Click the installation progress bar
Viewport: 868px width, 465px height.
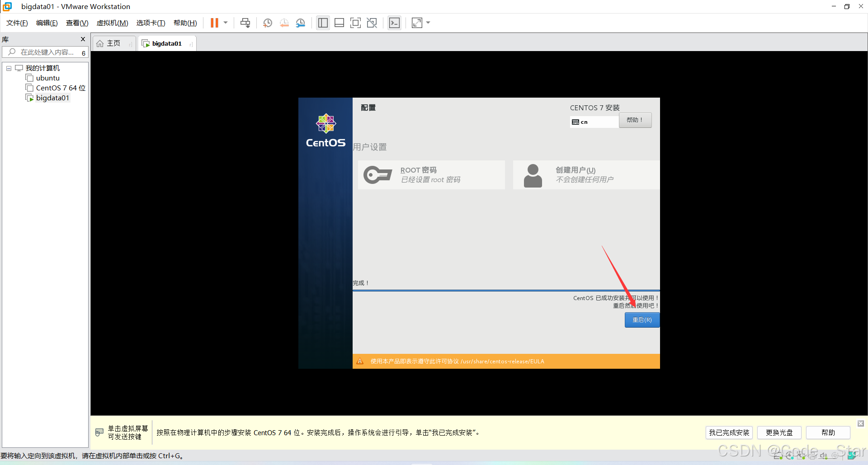(x=506, y=291)
